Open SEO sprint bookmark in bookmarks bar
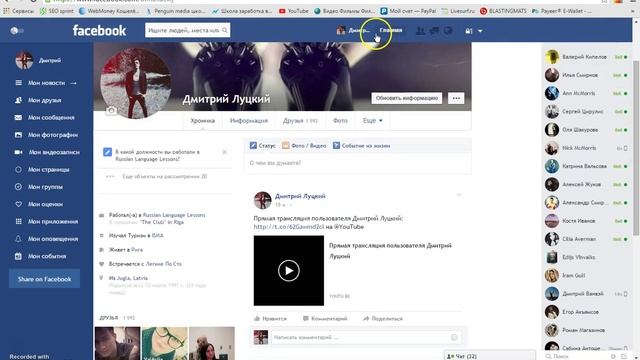 point(57,11)
